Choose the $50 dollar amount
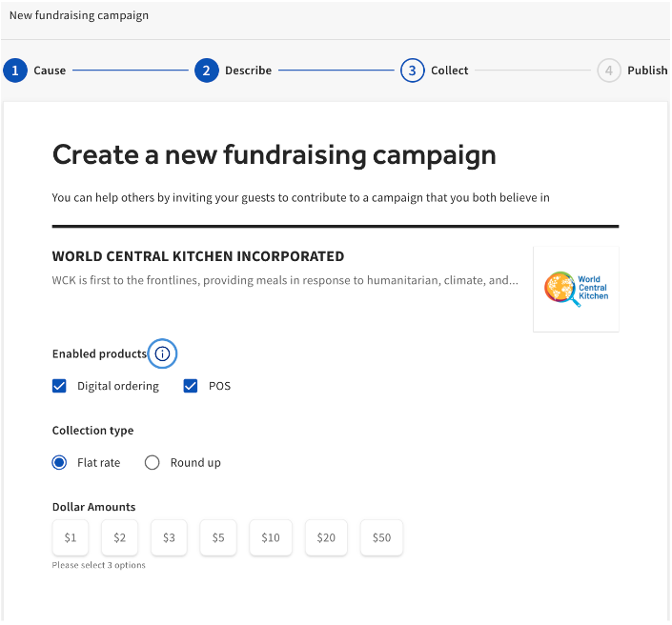This screenshot has height=625, width=672. [381, 537]
